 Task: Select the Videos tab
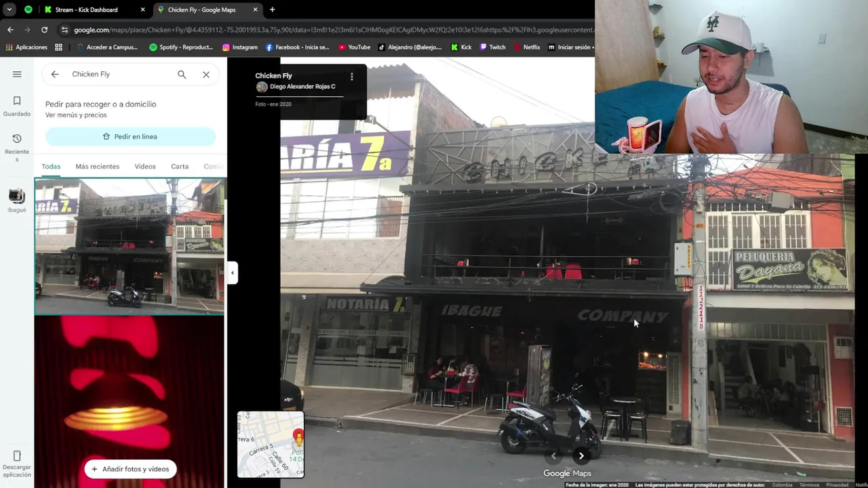tap(145, 166)
